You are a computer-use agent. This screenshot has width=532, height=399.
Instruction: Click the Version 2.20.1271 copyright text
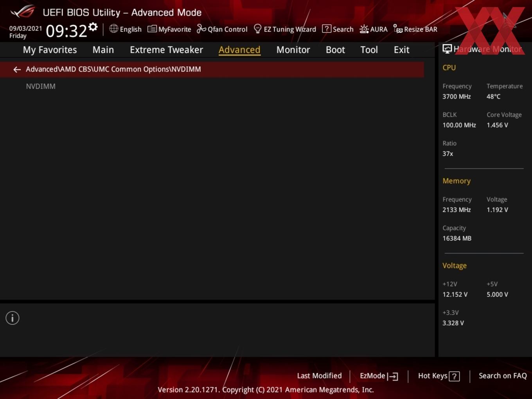266,390
